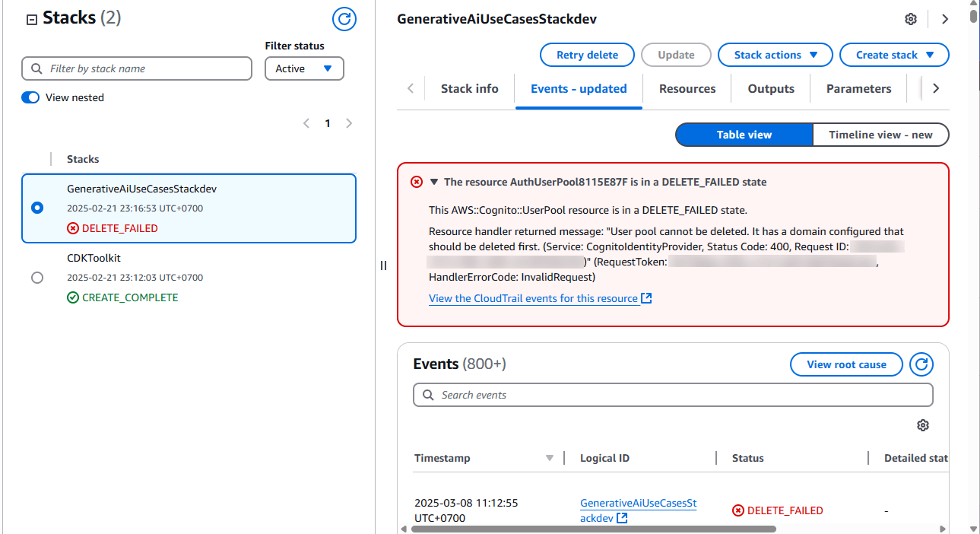980x534 pixels.
Task: Click the Logical ID column header
Action: (x=604, y=458)
